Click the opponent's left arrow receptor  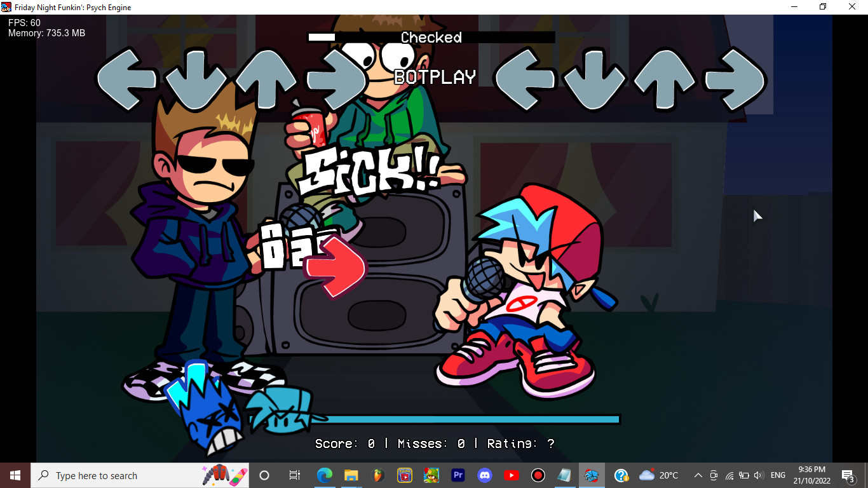tap(127, 79)
